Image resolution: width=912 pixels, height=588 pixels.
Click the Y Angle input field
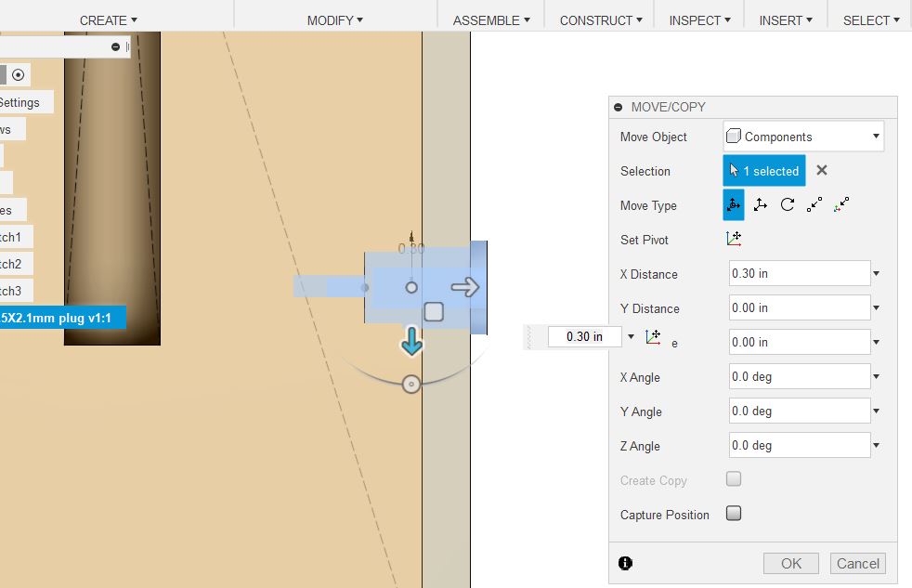tap(800, 411)
